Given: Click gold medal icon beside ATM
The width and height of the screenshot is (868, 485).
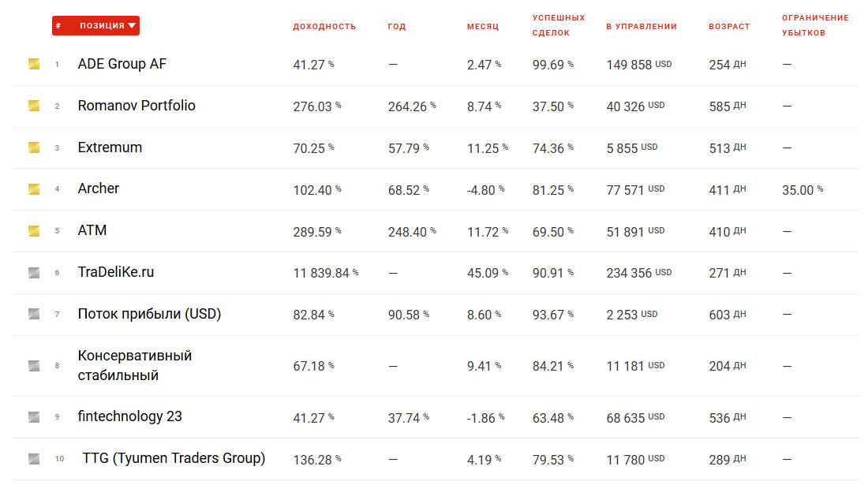Looking at the screenshot, I should point(34,231).
